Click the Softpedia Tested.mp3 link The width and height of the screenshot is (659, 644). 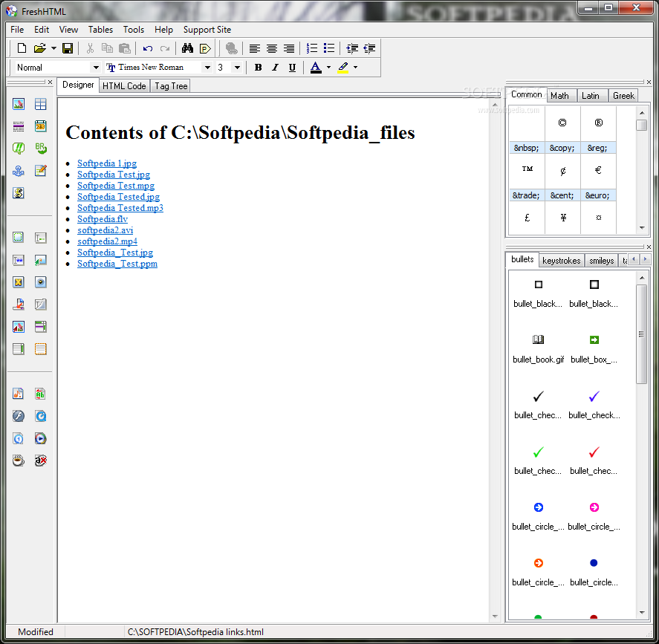(120, 208)
